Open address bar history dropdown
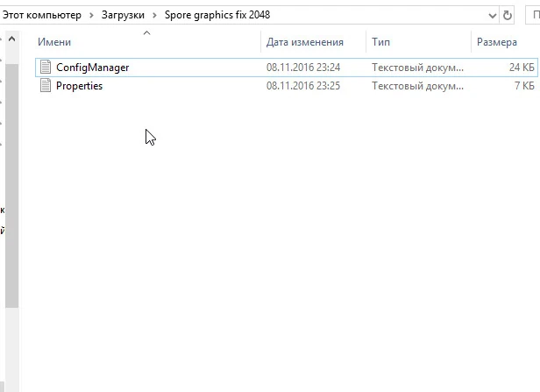The height and width of the screenshot is (392, 540). pos(493,16)
